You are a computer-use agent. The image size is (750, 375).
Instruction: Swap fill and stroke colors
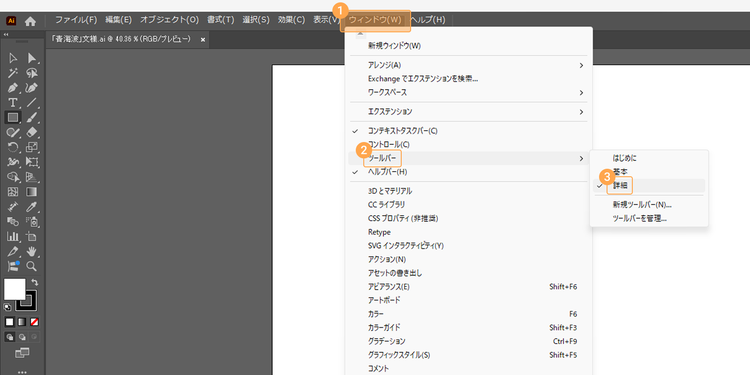click(34, 282)
